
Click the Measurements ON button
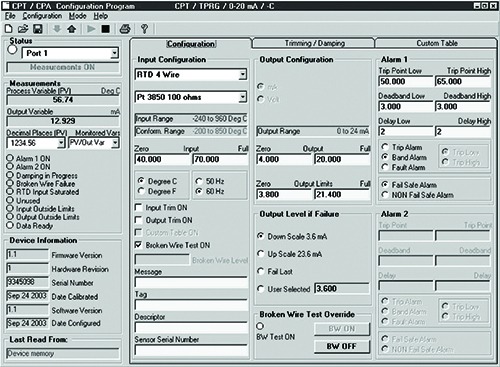tap(63, 67)
